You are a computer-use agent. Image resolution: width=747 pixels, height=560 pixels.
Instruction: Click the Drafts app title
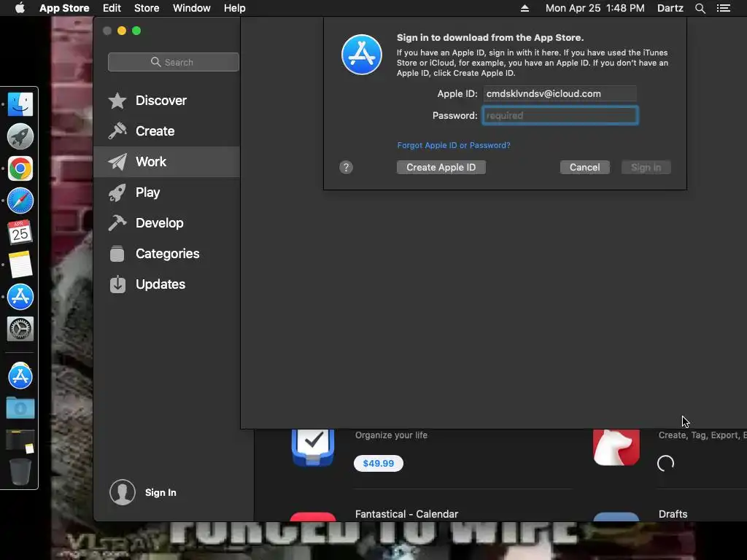click(x=673, y=514)
